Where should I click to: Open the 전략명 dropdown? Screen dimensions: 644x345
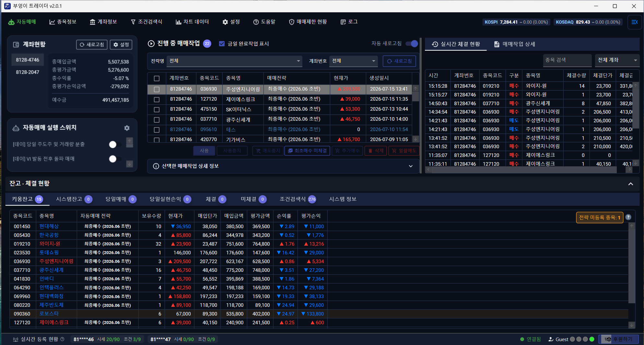coord(234,61)
